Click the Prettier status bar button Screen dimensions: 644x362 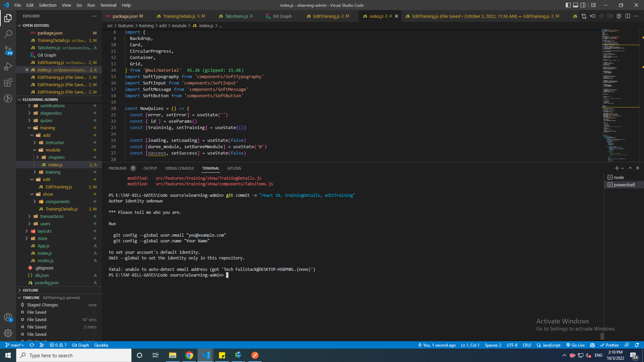(609, 345)
